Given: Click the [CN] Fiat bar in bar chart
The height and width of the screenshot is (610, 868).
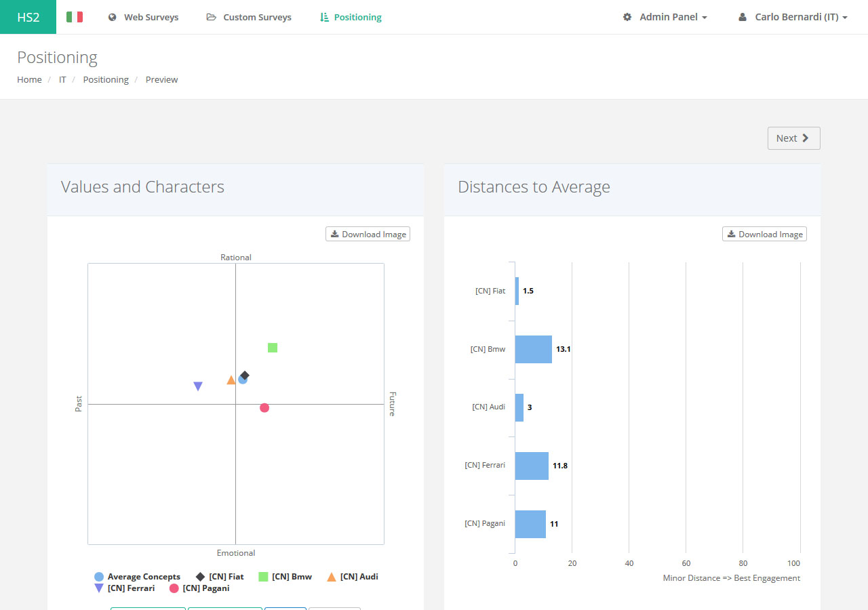Looking at the screenshot, I should (517, 291).
